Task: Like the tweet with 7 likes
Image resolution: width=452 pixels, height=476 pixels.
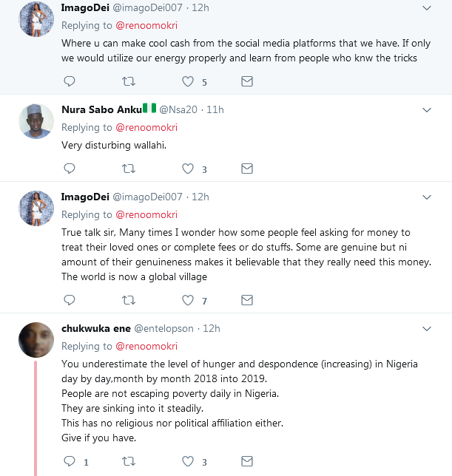Action: (x=188, y=300)
